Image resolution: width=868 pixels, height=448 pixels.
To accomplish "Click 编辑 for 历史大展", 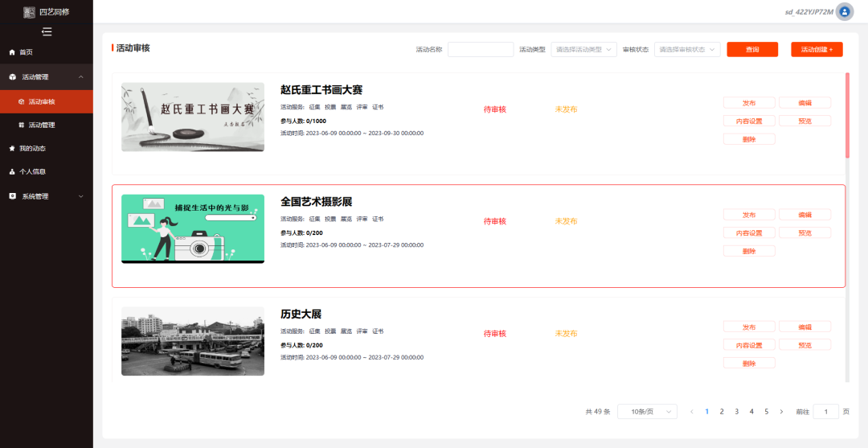I will click(x=805, y=327).
